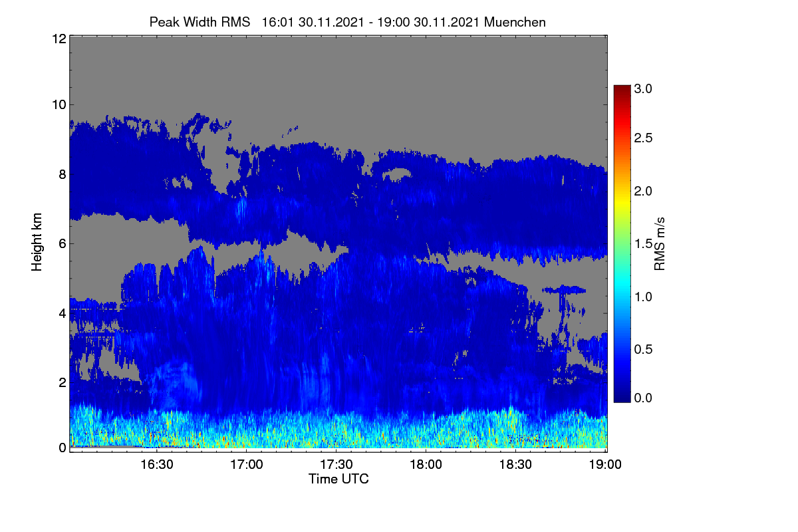Screen dimensions: 798x532
Task: Click the 16:30 time tick label
Action: coord(157,465)
